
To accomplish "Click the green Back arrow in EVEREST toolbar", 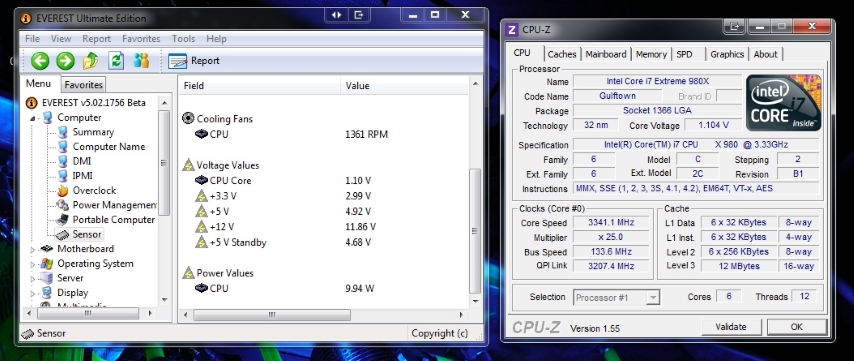I will tap(40, 61).
